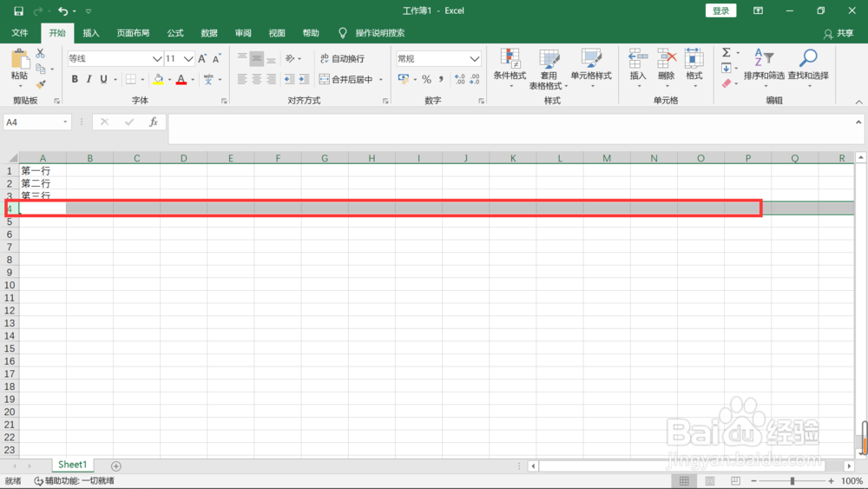Viewport: 868px width, 489px height.
Task: Click the Login (登录) button
Action: coord(720,10)
